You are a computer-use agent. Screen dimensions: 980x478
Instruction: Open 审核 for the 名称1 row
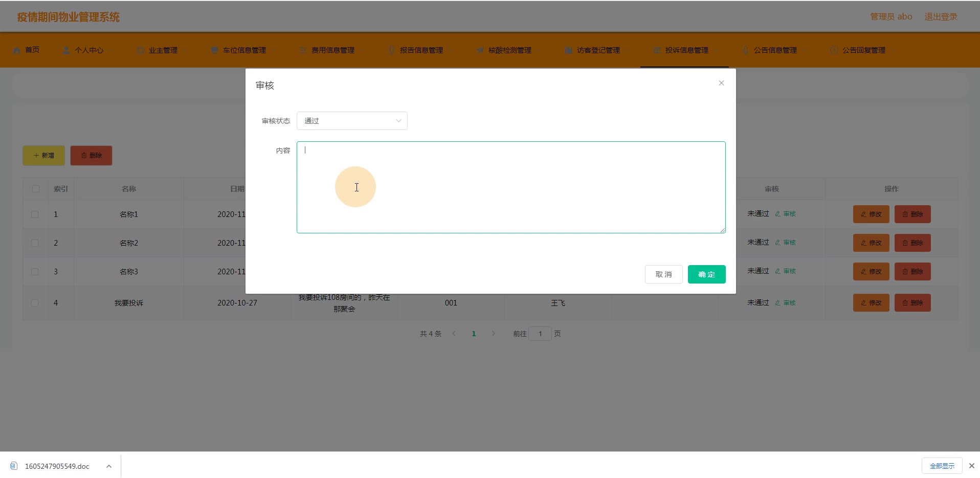pyautogui.click(x=786, y=214)
